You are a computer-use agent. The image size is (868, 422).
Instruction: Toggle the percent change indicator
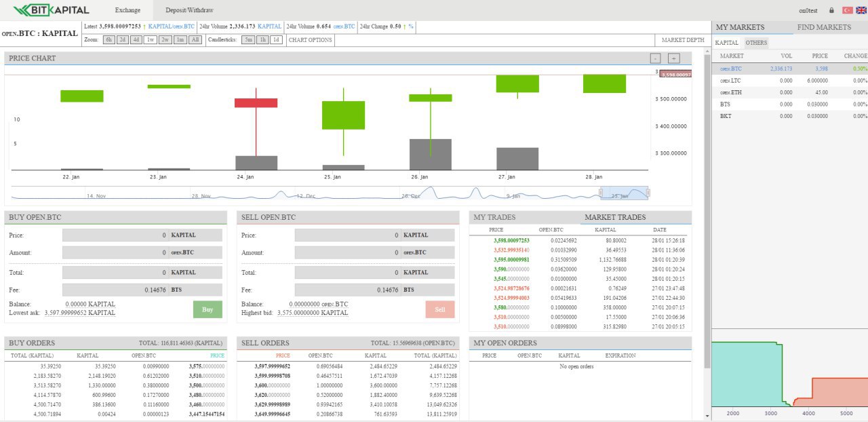click(x=411, y=26)
